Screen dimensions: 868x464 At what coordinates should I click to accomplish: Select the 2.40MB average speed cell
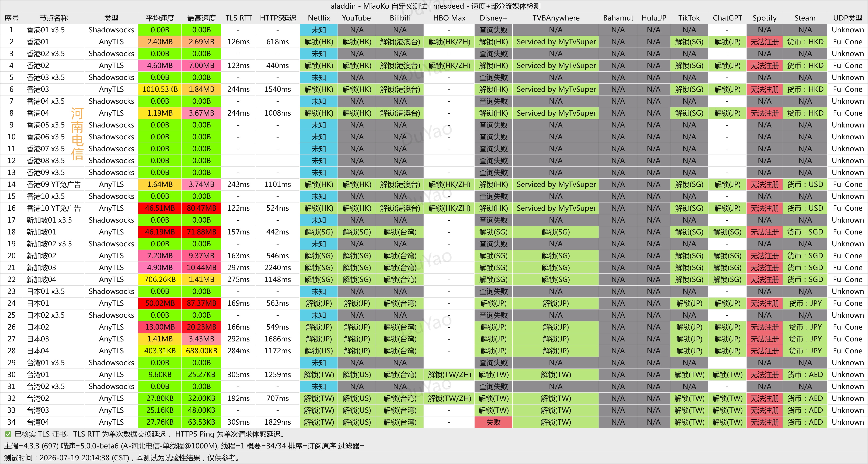(x=160, y=42)
